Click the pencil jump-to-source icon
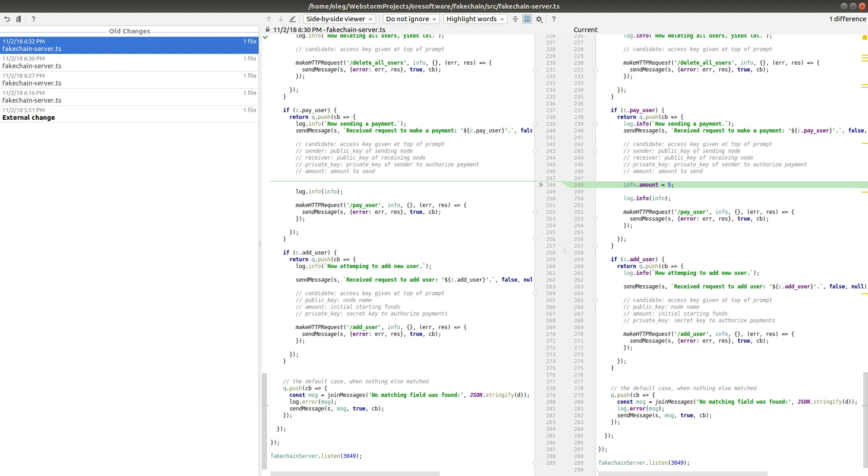 click(292, 19)
